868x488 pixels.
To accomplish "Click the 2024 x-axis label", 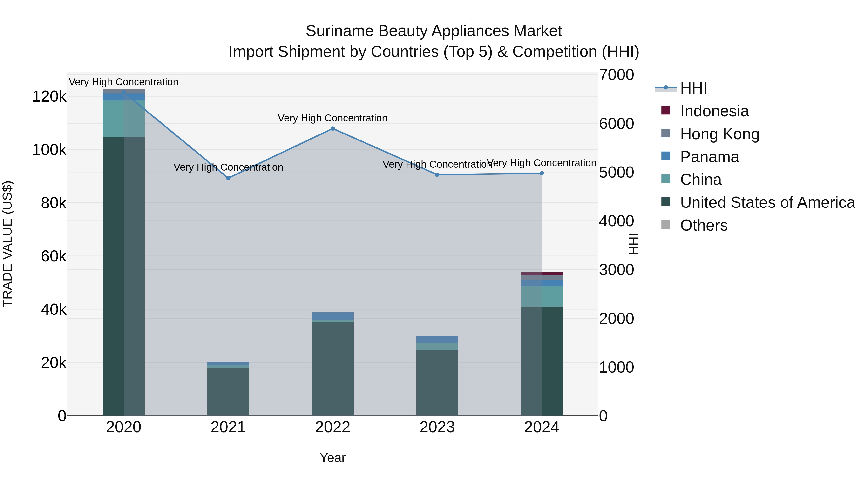I will click(x=542, y=427).
